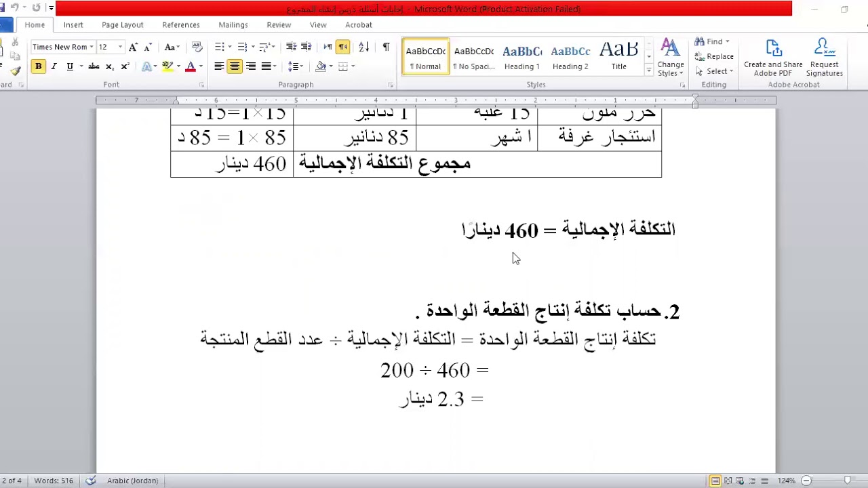Align text to the right
Viewport: 868px width, 488px height.
click(251, 66)
